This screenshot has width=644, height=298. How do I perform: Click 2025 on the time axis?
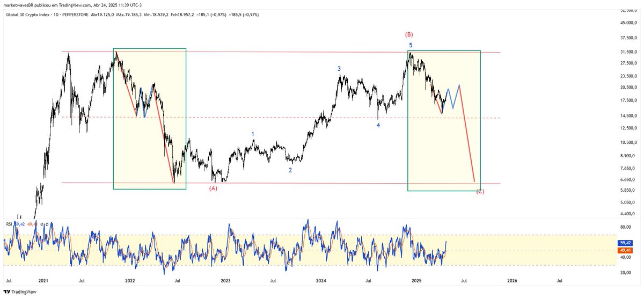(416, 280)
